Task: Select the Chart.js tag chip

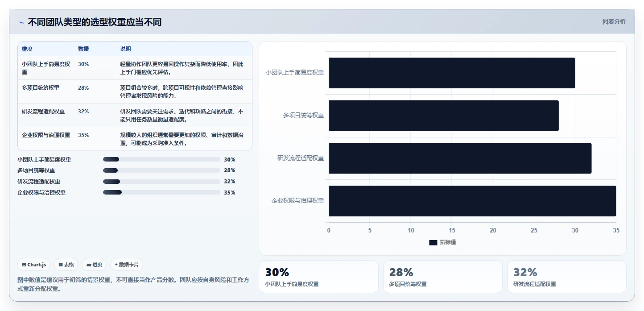Action: pos(34,265)
